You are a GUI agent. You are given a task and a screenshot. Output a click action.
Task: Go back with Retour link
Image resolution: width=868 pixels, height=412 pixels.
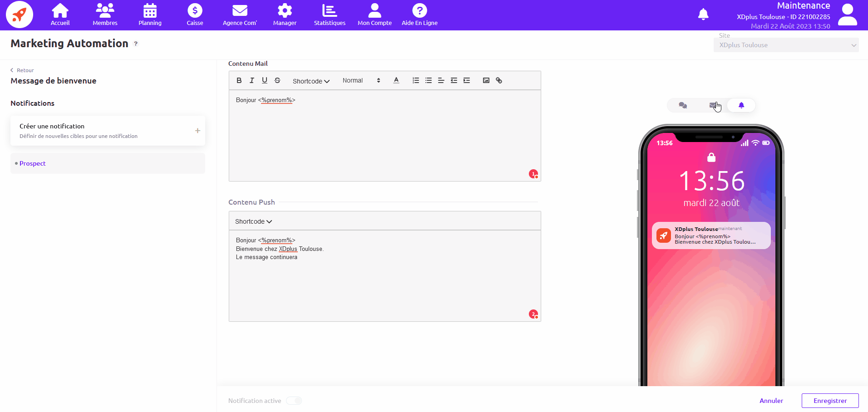pyautogui.click(x=22, y=70)
